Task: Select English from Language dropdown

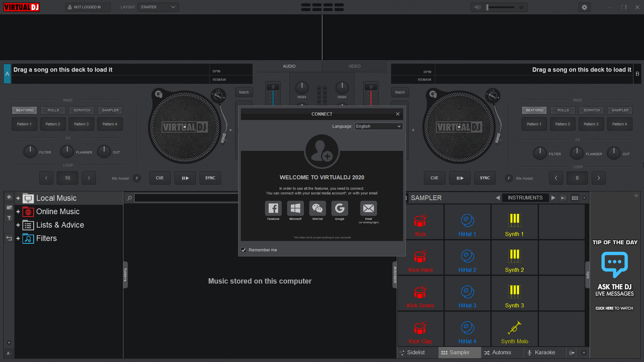Action: [377, 126]
